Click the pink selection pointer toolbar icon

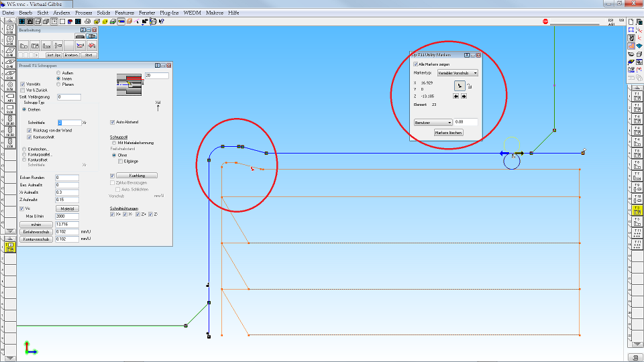[137, 21]
